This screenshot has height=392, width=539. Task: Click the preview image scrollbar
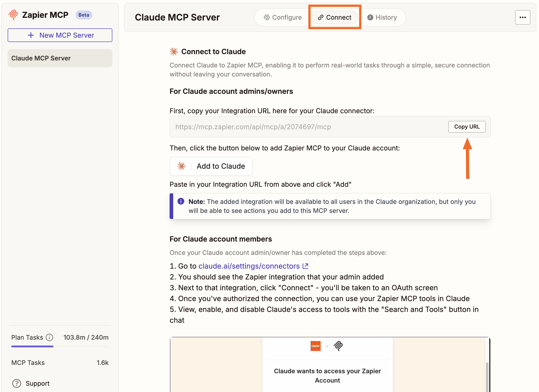(x=487, y=377)
